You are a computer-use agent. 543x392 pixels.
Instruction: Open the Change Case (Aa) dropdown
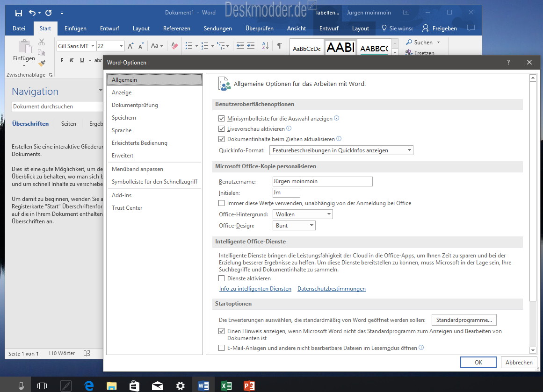(157, 46)
